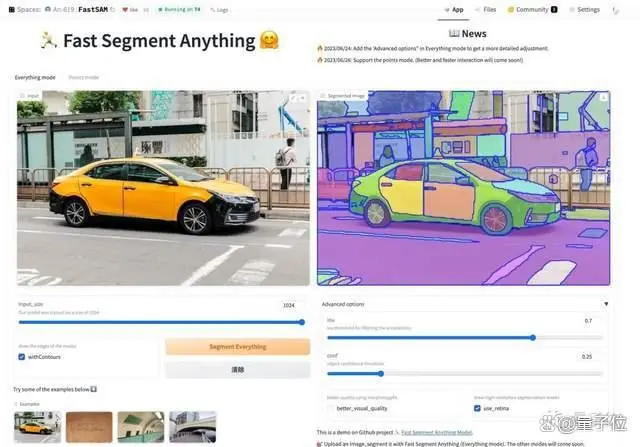Toggle the use_retina checkbox
The width and height of the screenshot is (640, 447).
tap(477, 408)
